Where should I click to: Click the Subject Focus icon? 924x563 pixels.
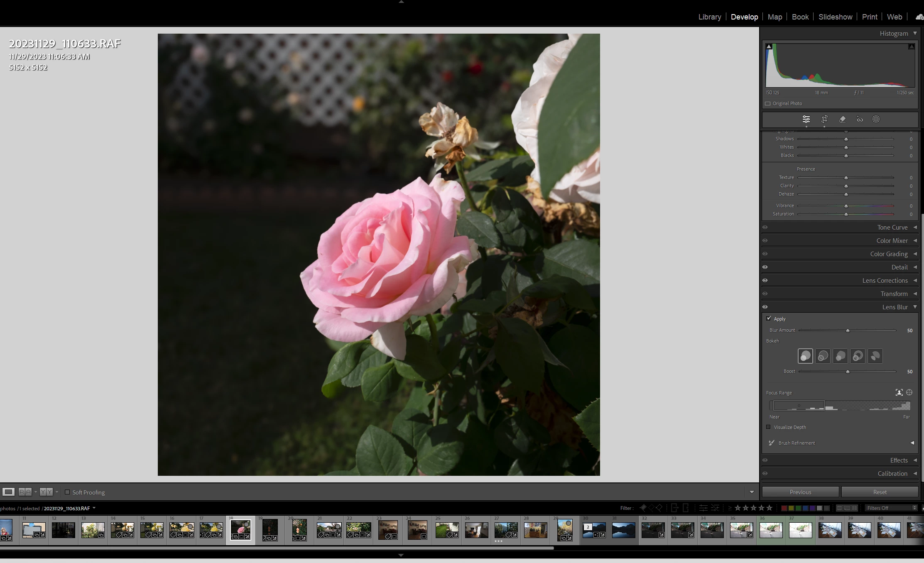(x=899, y=392)
